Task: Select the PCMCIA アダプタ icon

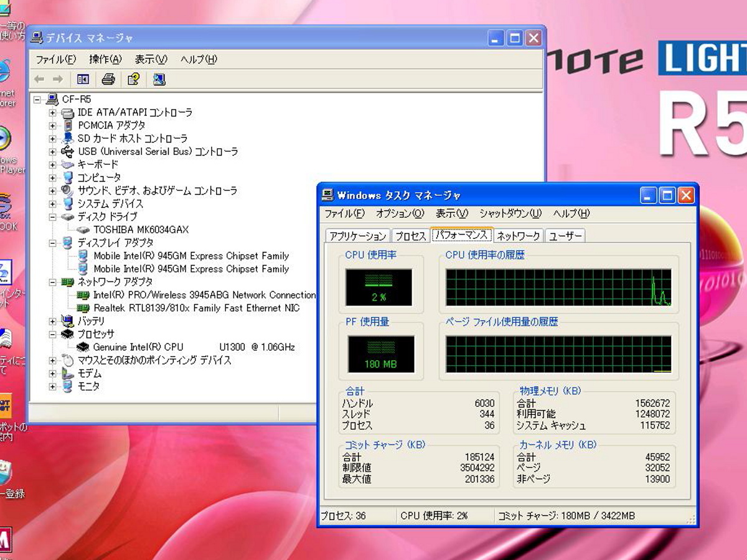Action: click(68, 126)
